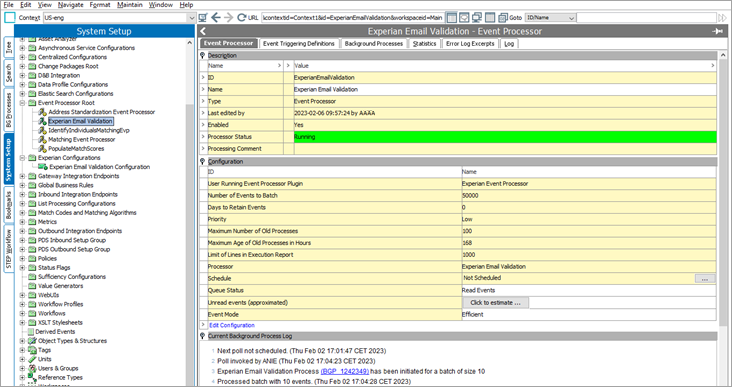Open the Context US-eng dropdown
This screenshot has height=387, width=732.
[x=191, y=18]
